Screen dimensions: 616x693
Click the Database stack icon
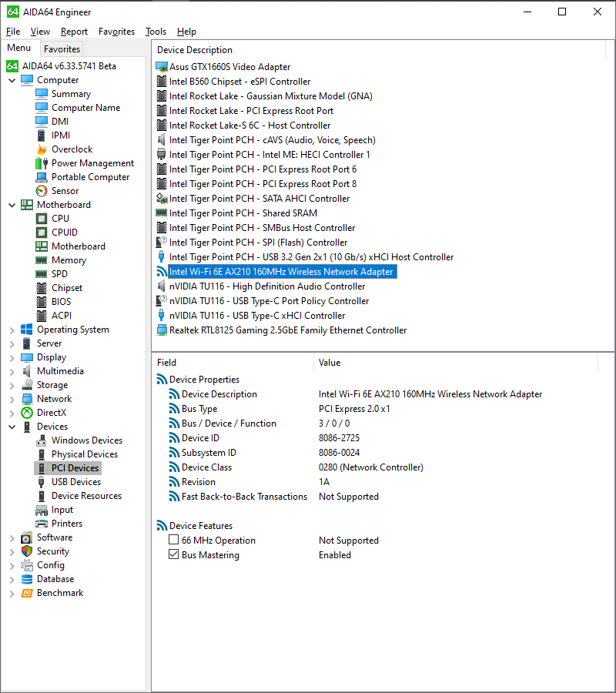click(27, 579)
